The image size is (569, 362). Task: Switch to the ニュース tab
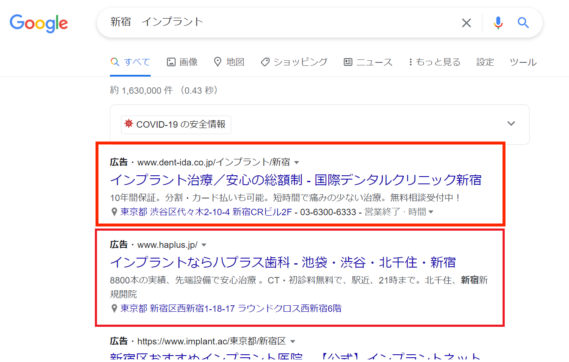368,62
